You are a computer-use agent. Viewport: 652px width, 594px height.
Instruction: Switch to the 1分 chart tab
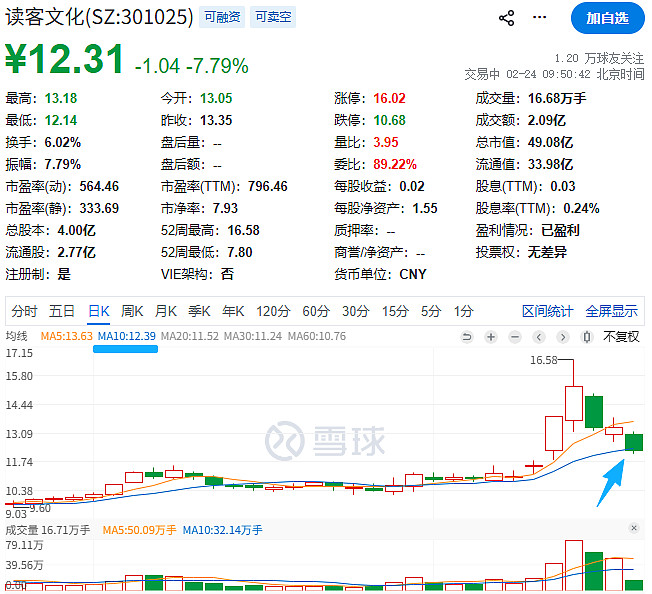[x=463, y=311]
